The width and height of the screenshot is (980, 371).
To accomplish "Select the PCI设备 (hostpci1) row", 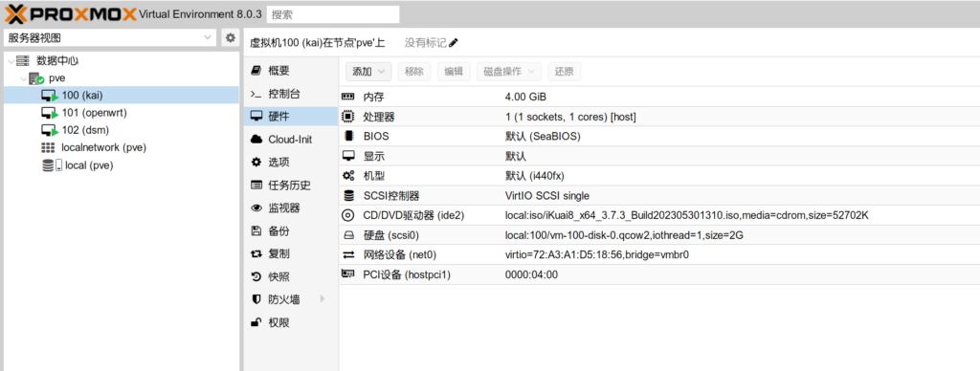I will 659,274.
